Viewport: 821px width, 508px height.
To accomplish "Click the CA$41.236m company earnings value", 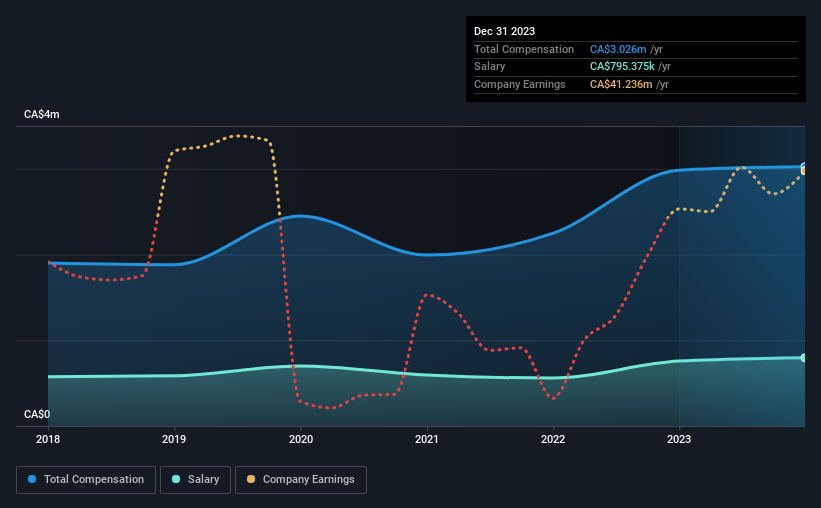I will (621, 84).
